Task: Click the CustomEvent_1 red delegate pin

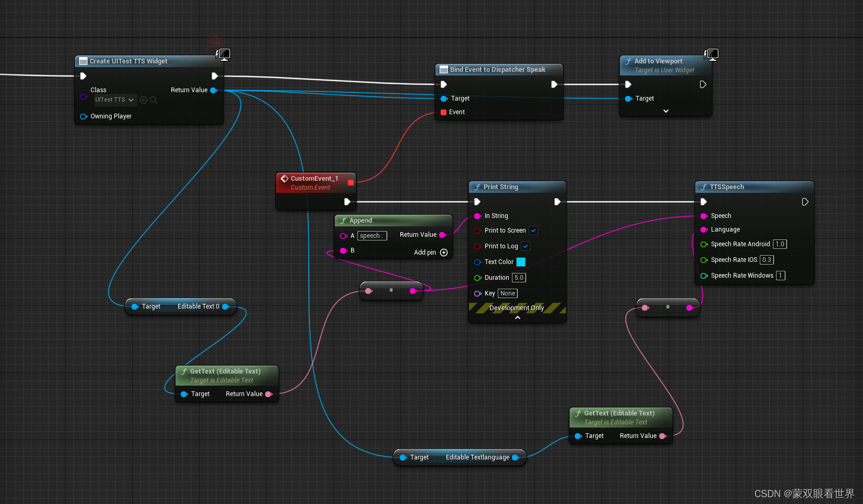Action: coord(351,183)
